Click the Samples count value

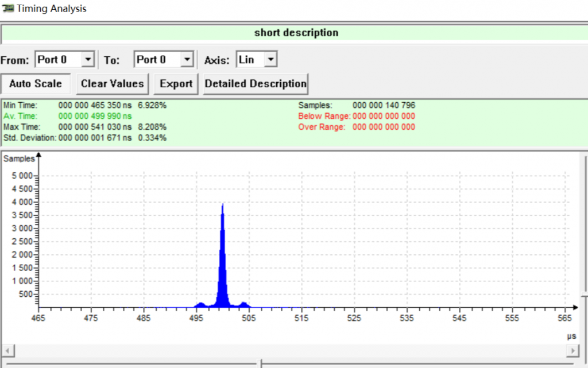(x=384, y=106)
